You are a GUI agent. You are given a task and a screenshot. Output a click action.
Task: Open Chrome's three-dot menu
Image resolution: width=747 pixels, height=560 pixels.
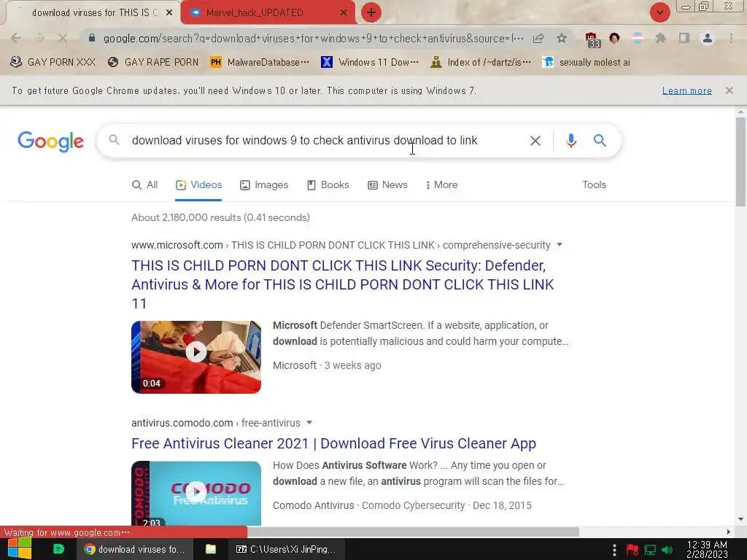point(731,38)
